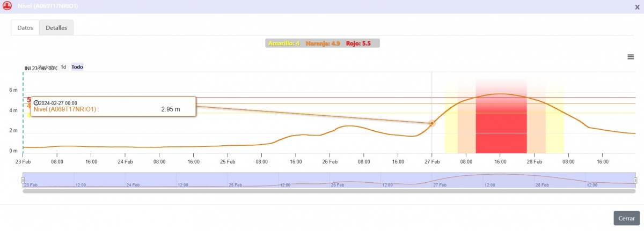Click the Amarillo: 4 threshold label

pyautogui.click(x=284, y=43)
